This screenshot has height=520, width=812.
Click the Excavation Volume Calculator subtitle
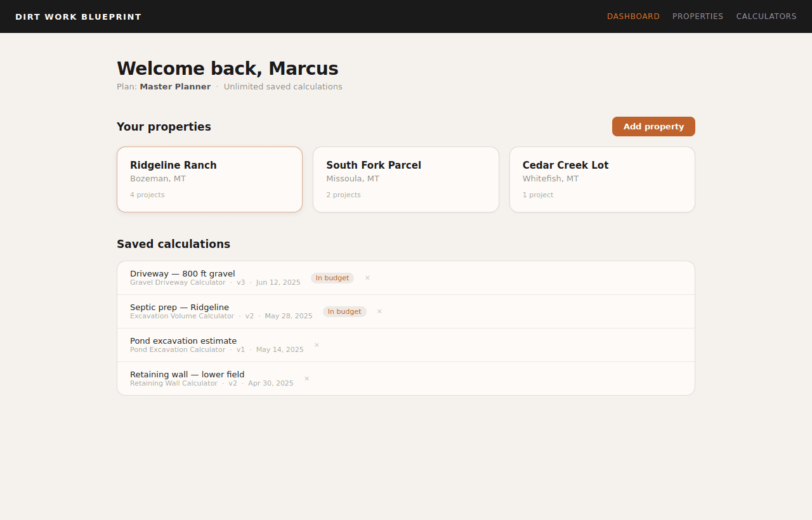pos(182,316)
